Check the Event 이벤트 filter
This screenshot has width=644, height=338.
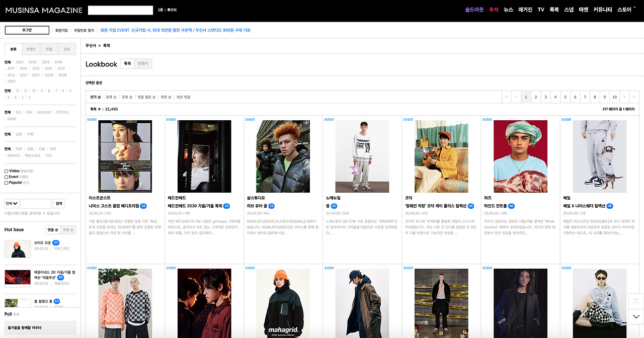[6, 177]
